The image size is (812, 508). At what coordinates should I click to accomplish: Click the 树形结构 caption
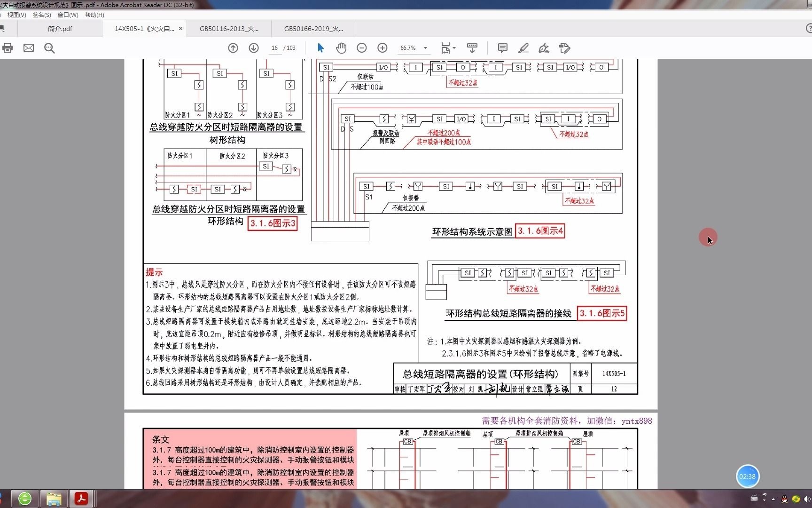[x=227, y=140]
